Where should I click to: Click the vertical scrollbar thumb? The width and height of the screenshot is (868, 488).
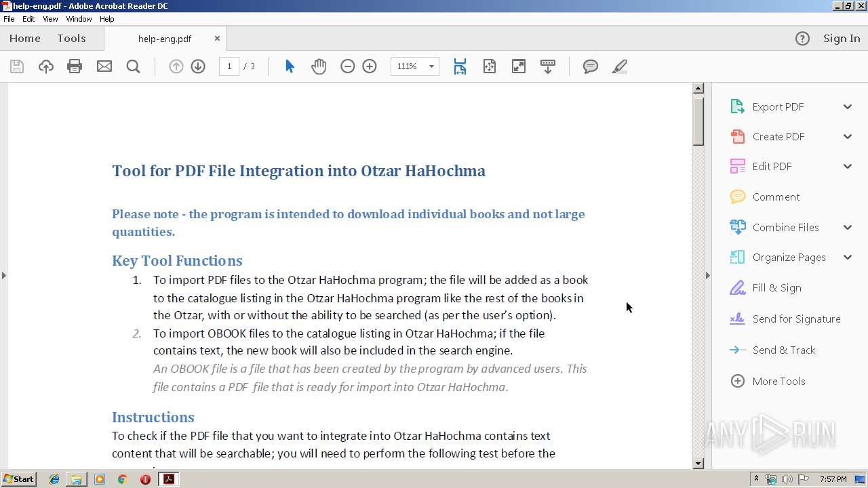click(698, 121)
